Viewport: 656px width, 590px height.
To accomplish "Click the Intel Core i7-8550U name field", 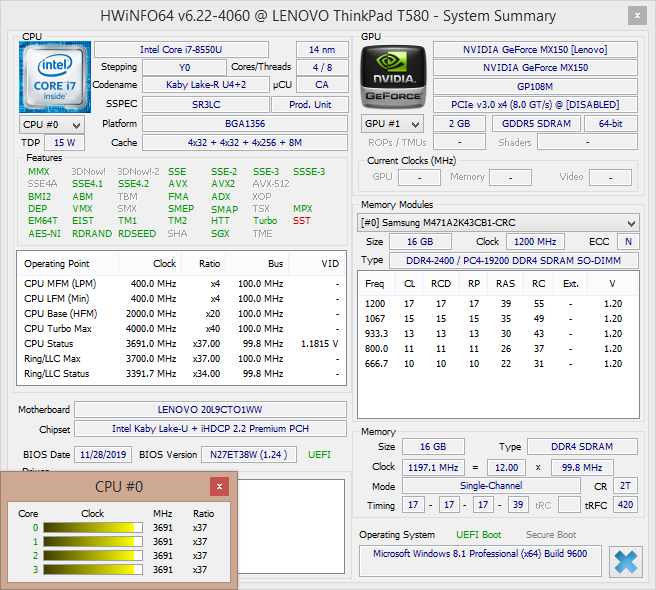I will coord(181,50).
